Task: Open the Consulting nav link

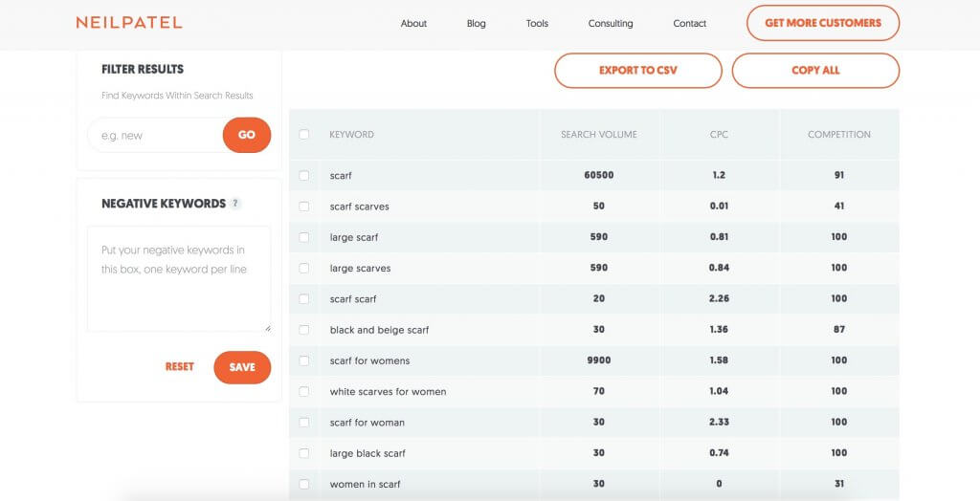Action: (611, 24)
